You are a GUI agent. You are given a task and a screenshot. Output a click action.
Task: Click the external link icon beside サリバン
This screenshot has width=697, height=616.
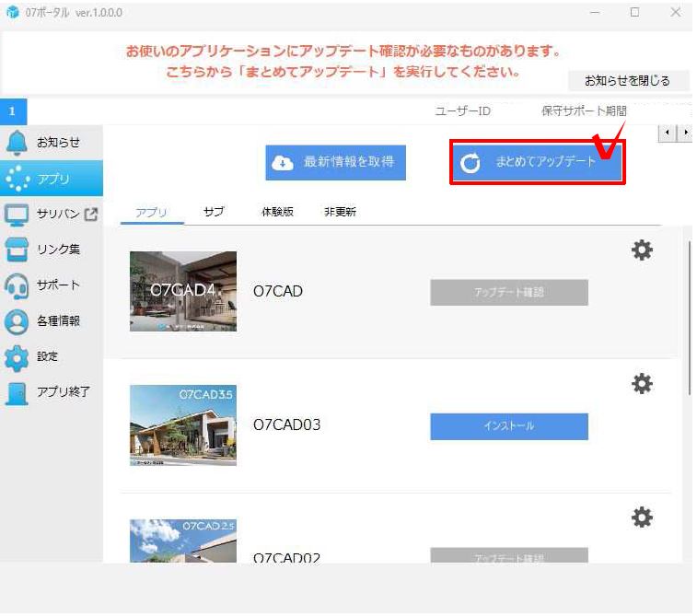coord(91,215)
